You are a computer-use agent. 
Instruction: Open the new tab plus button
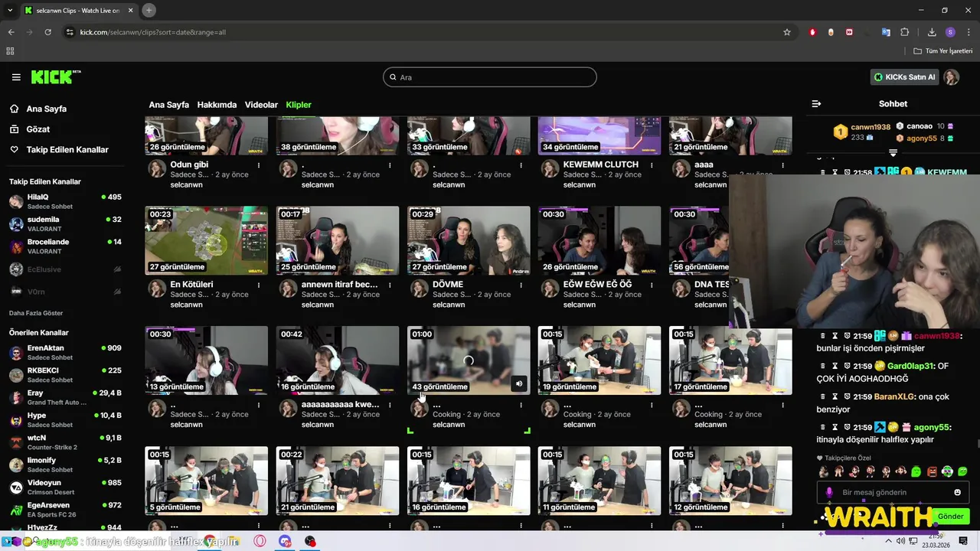[x=149, y=10]
